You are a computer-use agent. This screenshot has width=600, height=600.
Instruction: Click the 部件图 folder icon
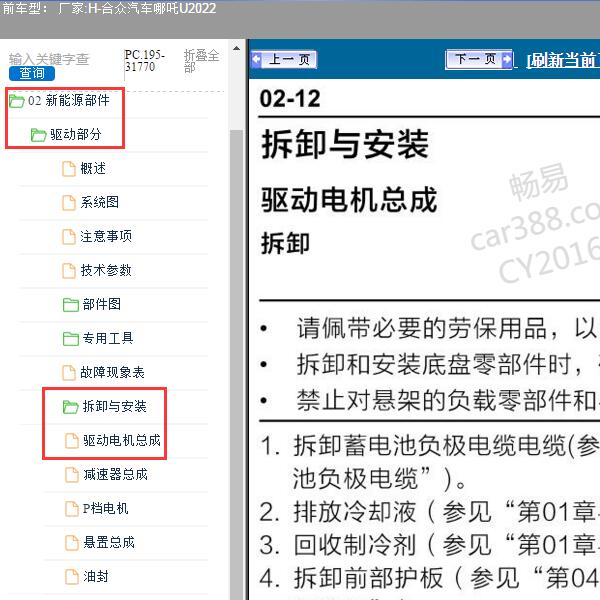point(70,305)
